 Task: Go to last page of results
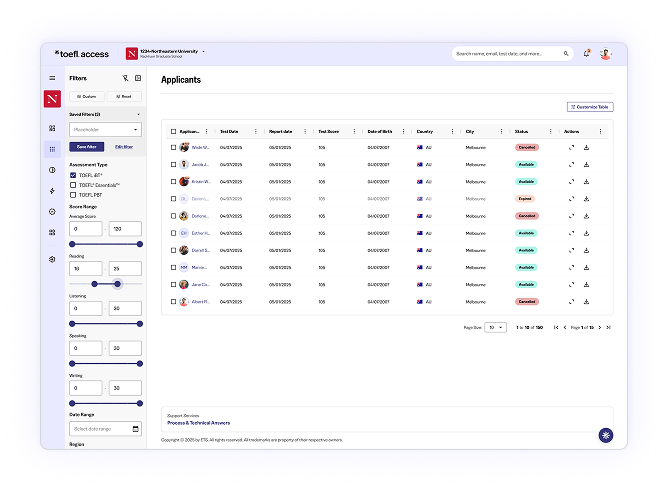click(608, 327)
